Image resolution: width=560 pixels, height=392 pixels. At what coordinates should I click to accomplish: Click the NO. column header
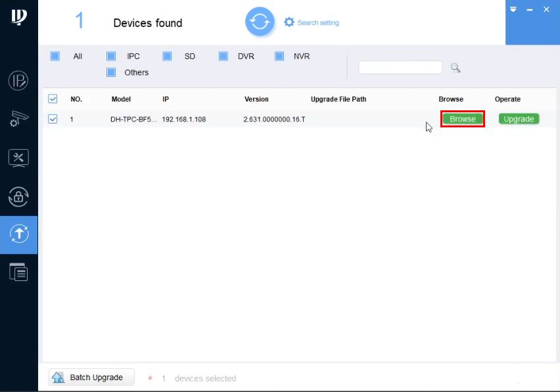76,99
